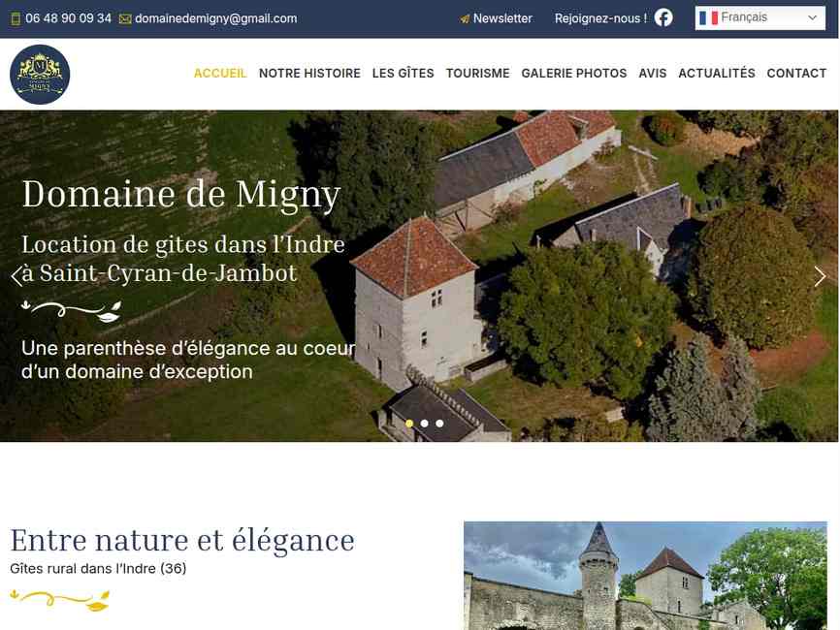
Task: Go to the previous slide arrow
Action: click(x=16, y=276)
